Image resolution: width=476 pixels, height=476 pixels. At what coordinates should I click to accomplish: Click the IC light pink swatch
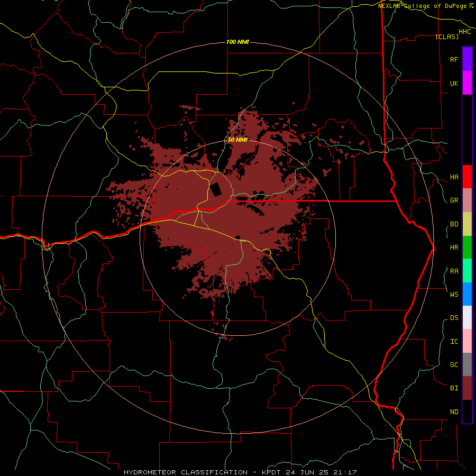pyautogui.click(x=467, y=341)
